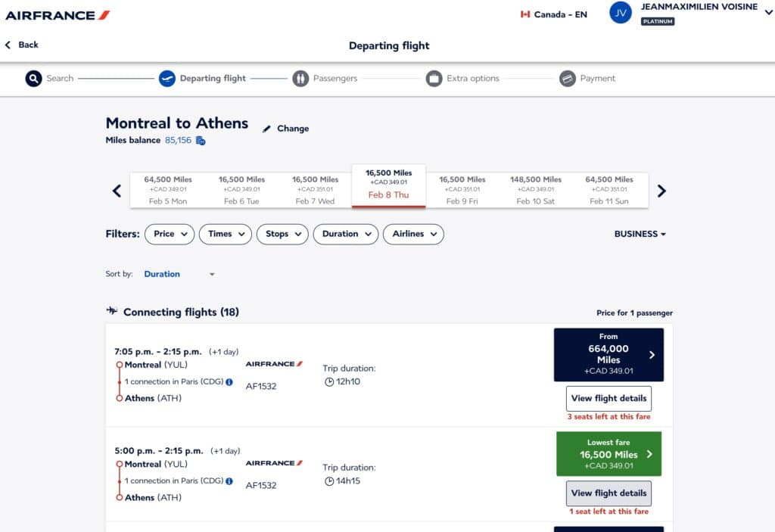Select the Feb 6 Tue date tab
The image size is (775, 532).
[241, 190]
